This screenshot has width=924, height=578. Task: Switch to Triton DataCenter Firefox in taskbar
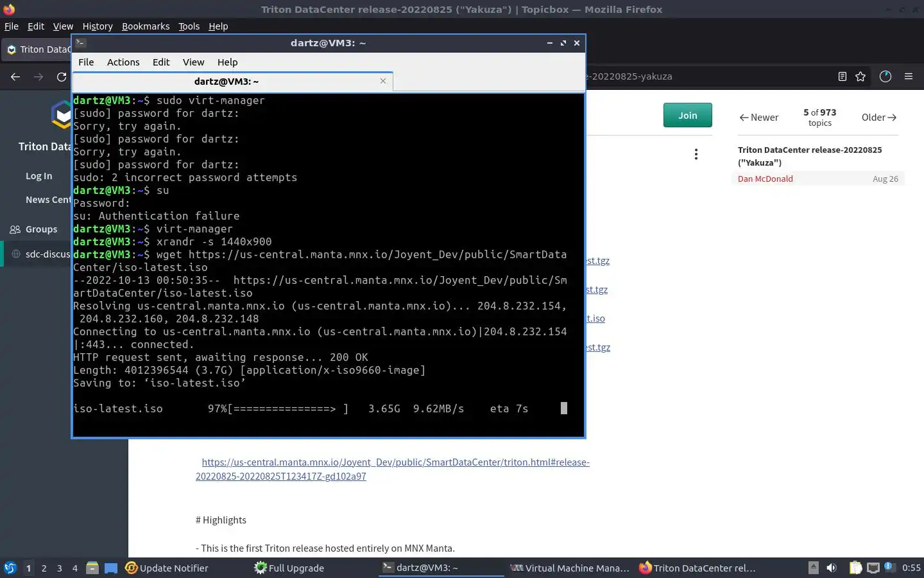[x=697, y=568]
